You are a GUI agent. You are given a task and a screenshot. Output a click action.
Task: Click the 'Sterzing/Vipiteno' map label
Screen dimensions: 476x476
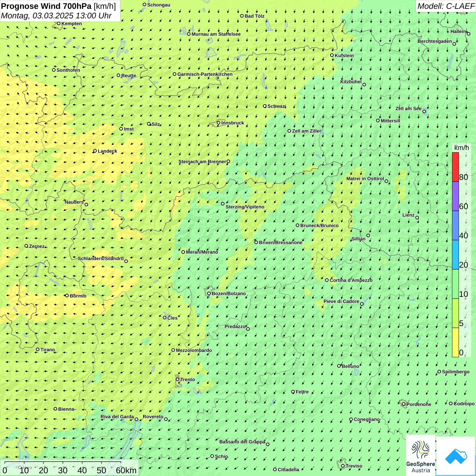245,207
